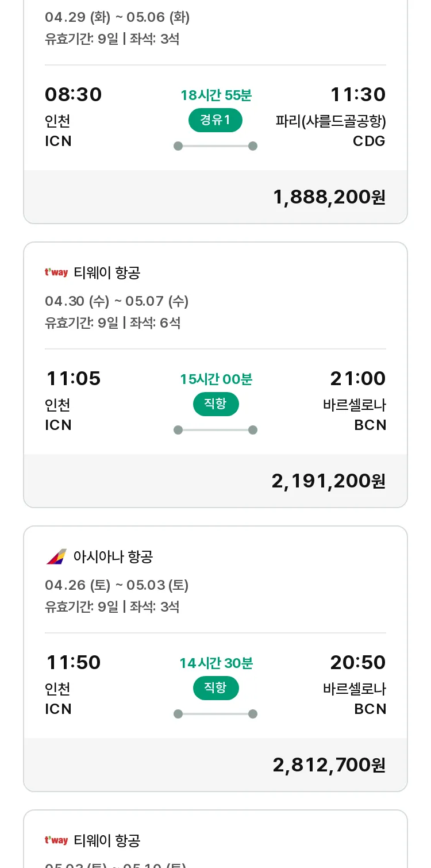The width and height of the screenshot is (431, 868).
Task: Tap the 직항 badge on the Asiana flight
Action: (215, 688)
